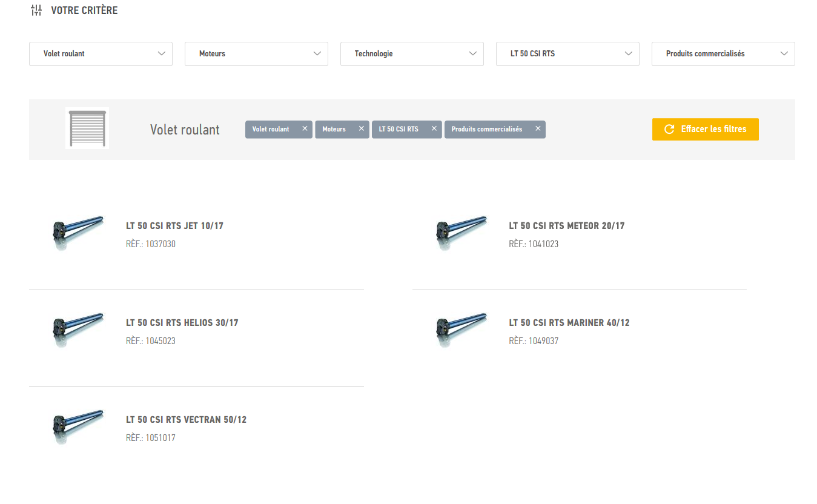Remove the Volet roulant filter tag
This screenshot has width=817, height=504.
click(305, 128)
